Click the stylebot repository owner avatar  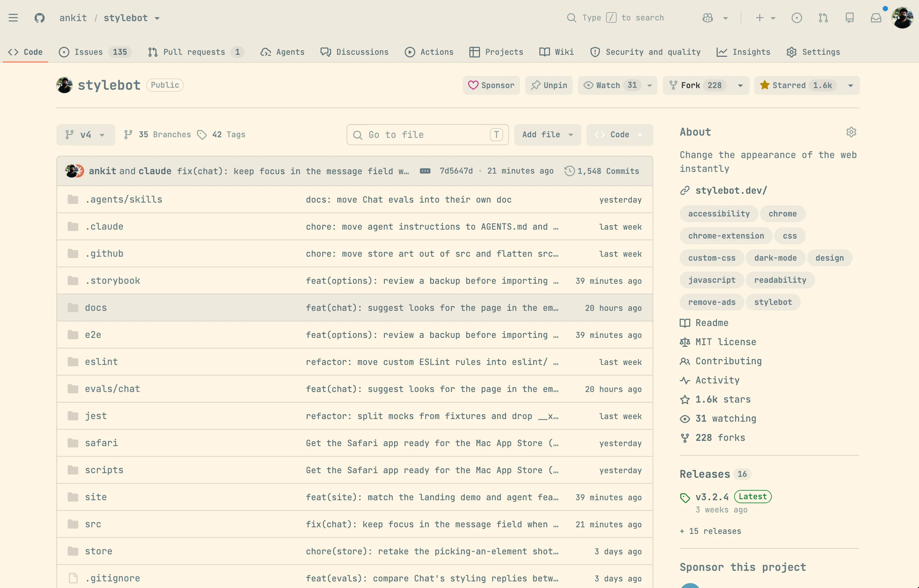[x=64, y=85]
